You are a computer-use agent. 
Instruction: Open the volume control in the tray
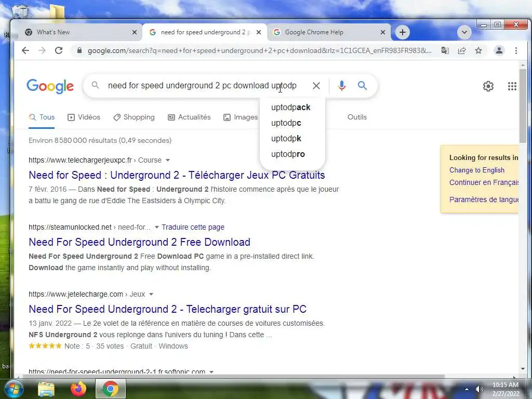479,389
